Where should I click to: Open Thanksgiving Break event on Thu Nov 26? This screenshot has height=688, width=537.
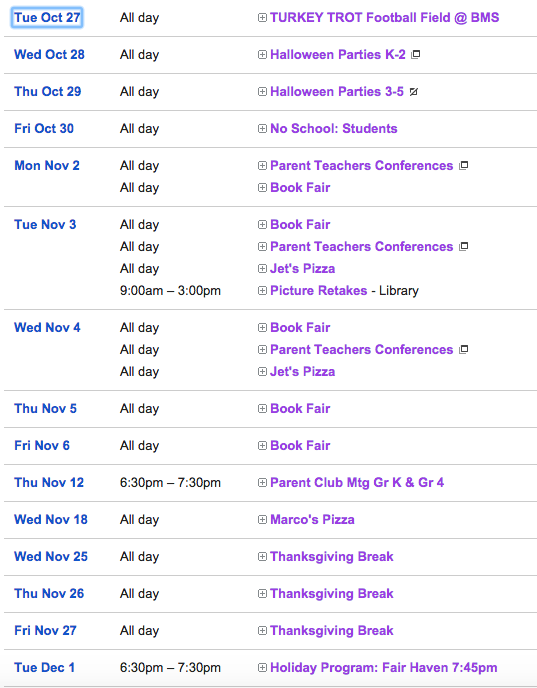coord(332,594)
